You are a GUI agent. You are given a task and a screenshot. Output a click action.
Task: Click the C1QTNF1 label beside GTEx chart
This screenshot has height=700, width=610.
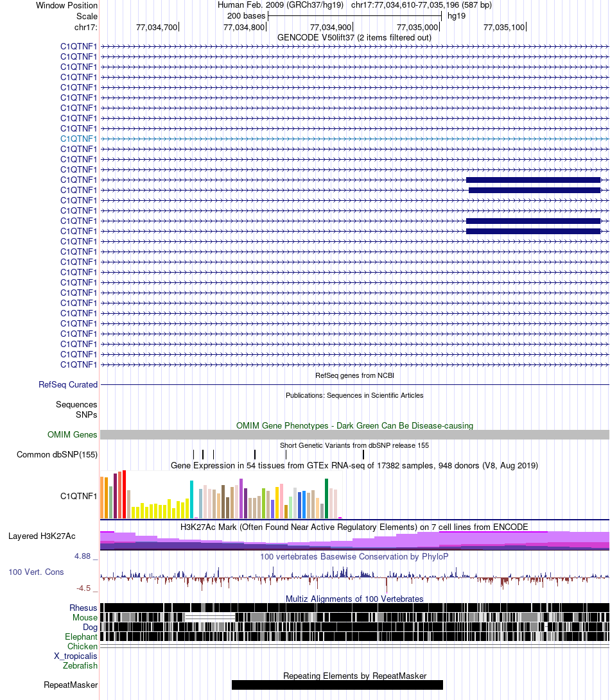[78, 496]
